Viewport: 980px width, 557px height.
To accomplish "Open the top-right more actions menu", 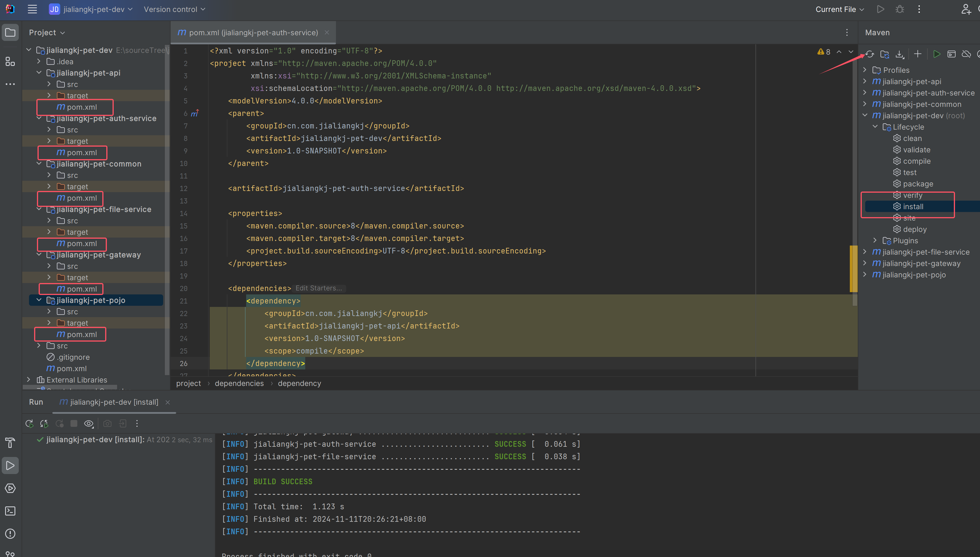I will 919,9.
